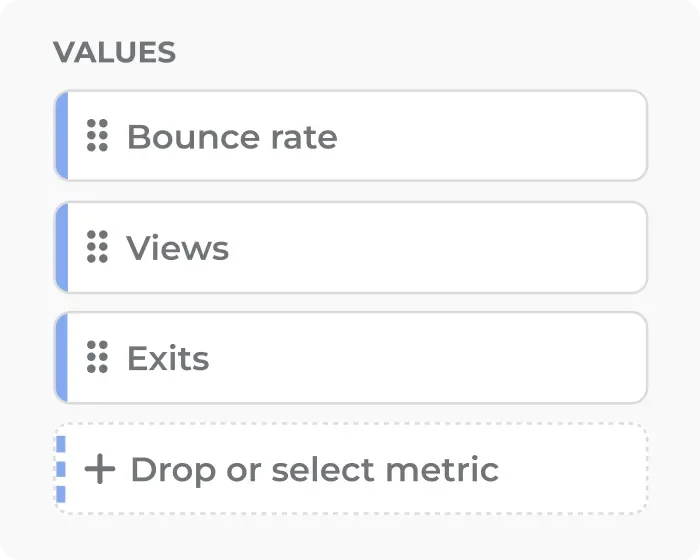This screenshot has width=700, height=560.
Task: Select the Exits metric label
Action: click(x=168, y=358)
